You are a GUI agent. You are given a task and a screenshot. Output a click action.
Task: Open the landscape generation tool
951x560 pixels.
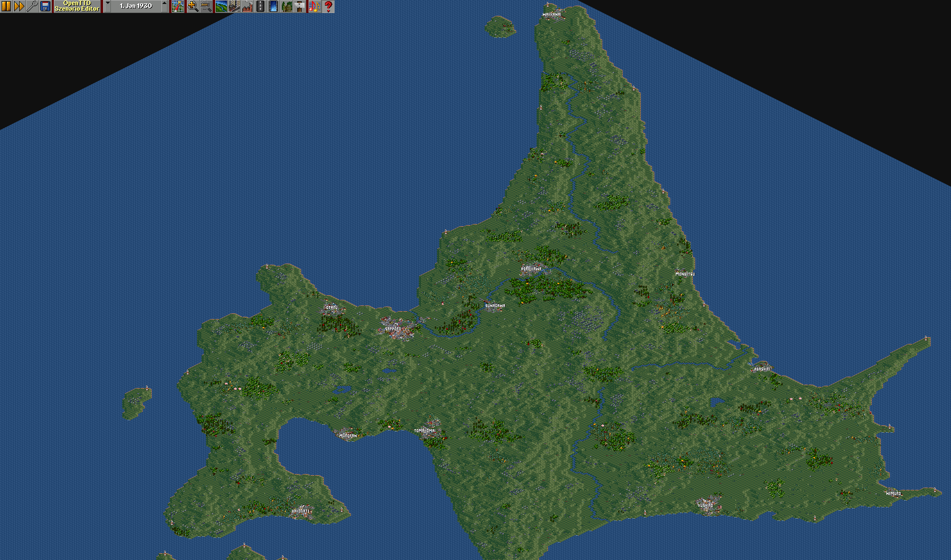221,6
